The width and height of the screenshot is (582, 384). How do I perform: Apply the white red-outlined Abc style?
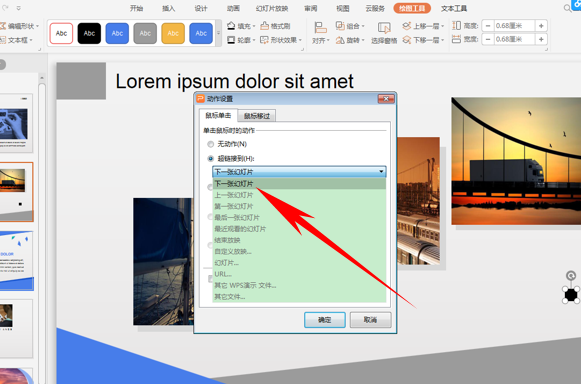tap(61, 33)
